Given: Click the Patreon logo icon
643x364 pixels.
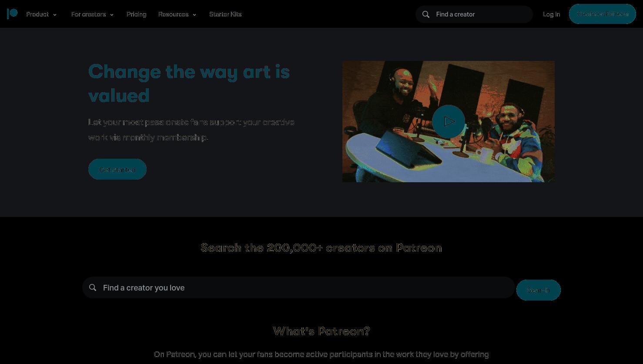Looking at the screenshot, I should [12, 14].
